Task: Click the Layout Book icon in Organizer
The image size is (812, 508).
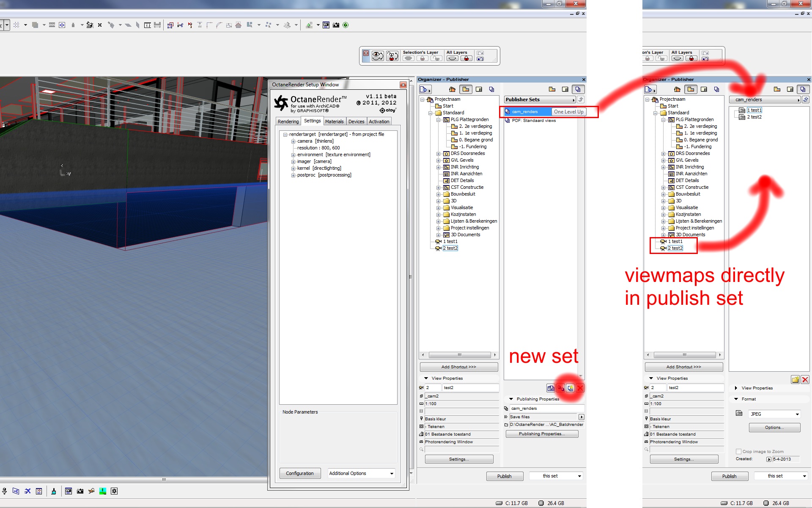Action: pyautogui.click(x=479, y=89)
